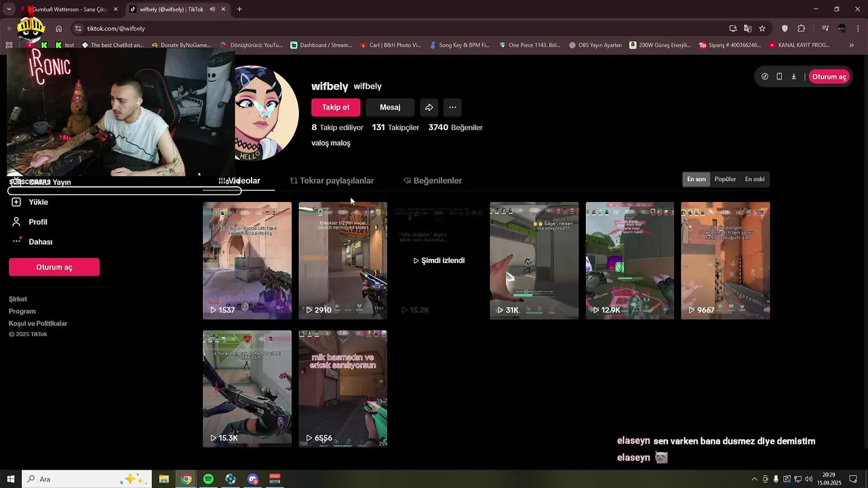The image size is (868, 488).
Task: Click the shield extension icon in toolbar
Action: click(785, 28)
